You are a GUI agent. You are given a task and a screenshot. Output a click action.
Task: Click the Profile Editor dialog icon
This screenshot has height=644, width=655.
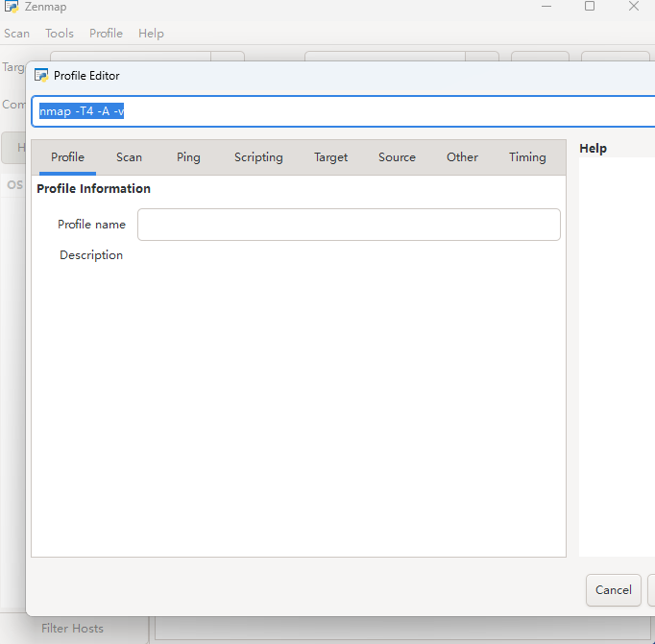point(40,75)
